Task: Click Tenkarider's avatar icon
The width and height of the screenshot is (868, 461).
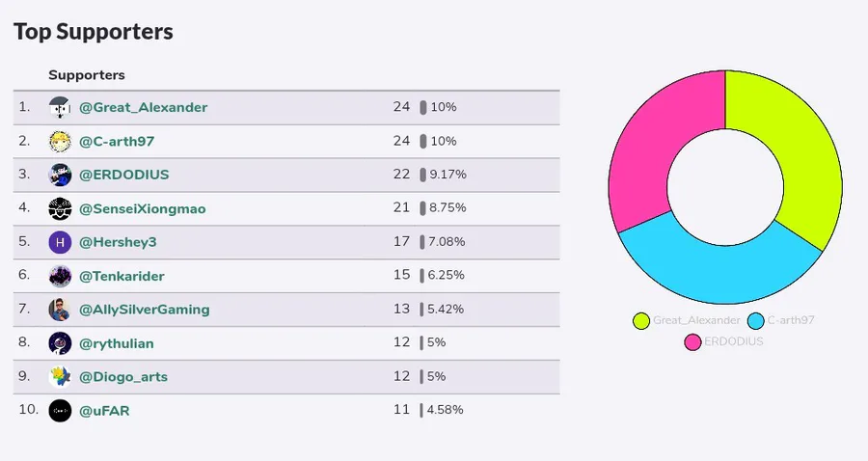Action: click(x=60, y=276)
